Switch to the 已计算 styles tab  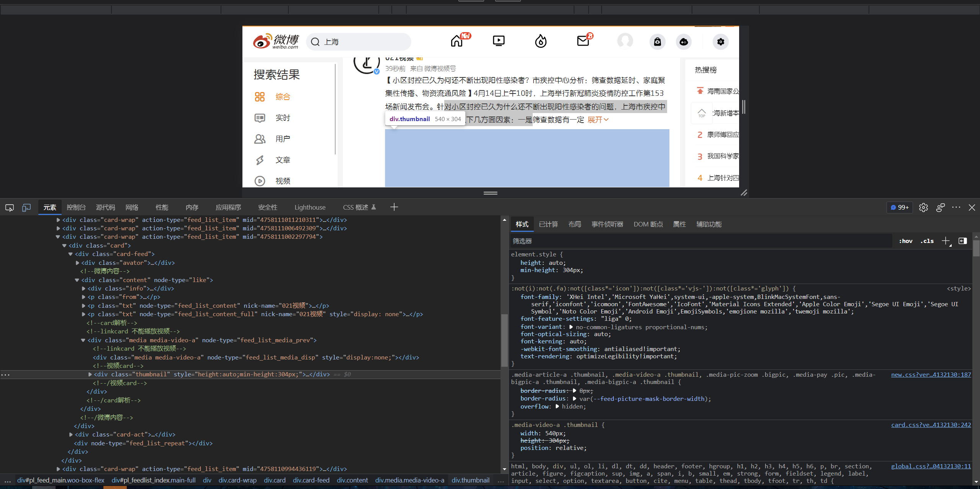pyautogui.click(x=548, y=224)
